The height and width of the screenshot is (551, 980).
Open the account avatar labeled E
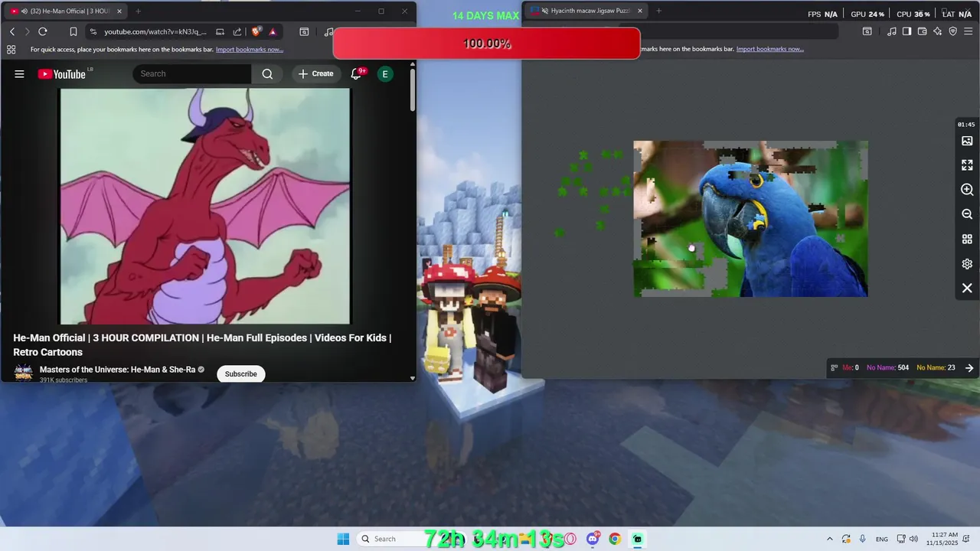pyautogui.click(x=385, y=74)
